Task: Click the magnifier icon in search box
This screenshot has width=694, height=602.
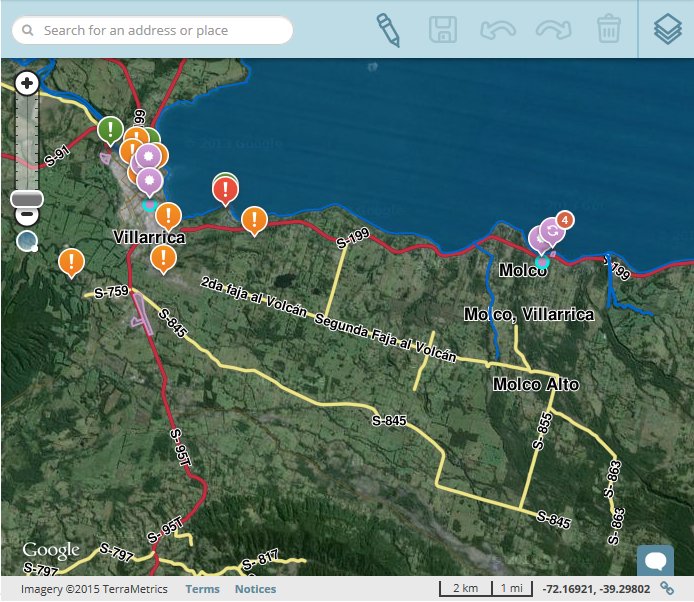Action: pyautogui.click(x=27, y=30)
